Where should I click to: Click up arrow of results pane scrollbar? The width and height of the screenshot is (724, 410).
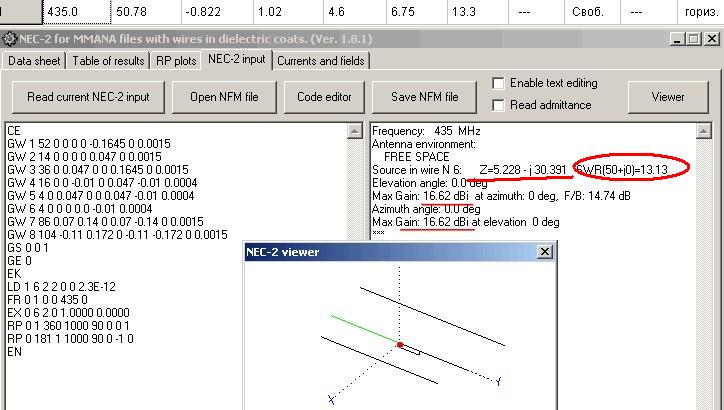tap(703, 131)
